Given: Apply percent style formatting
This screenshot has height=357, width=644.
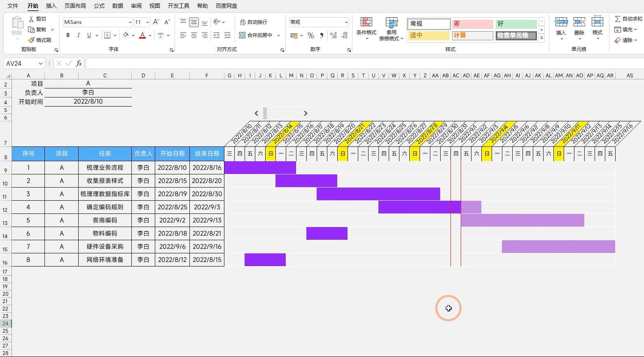Looking at the screenshot, I should point(311,35).
